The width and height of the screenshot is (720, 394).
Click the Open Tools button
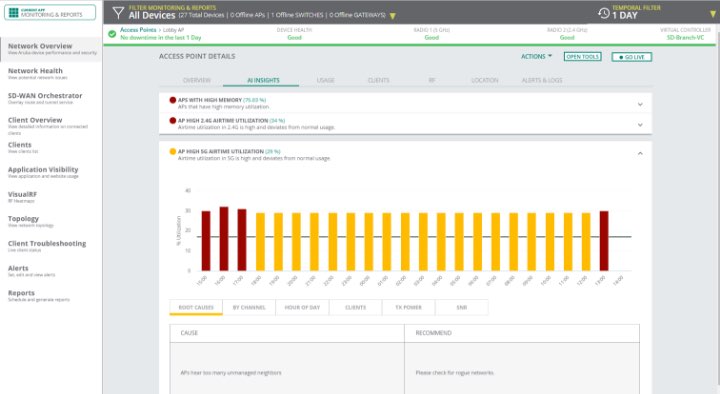(582, 56)
